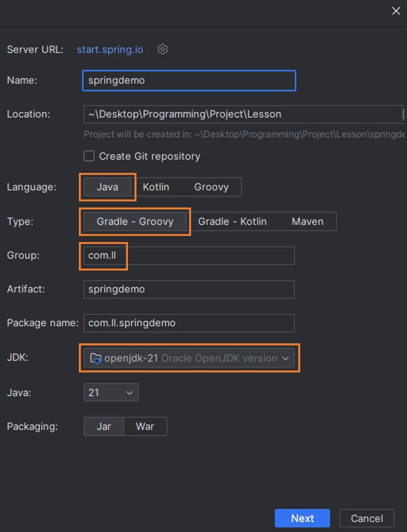This screenshot has height=532, width=407.
Task: Choose Groovy as the language
Action: (x=211, y=187)
